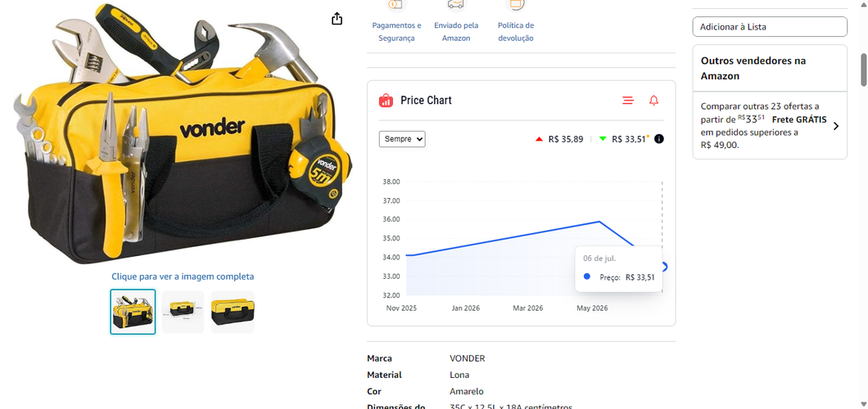Select first thumbnail of bag with tools
The image size is (868, 409).
coord(133,312)
